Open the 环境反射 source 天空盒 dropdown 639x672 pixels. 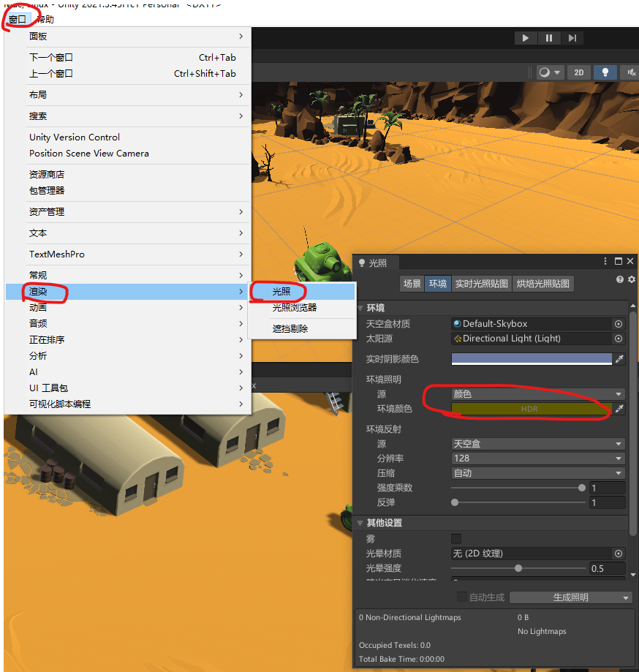(x=538, y=444)
